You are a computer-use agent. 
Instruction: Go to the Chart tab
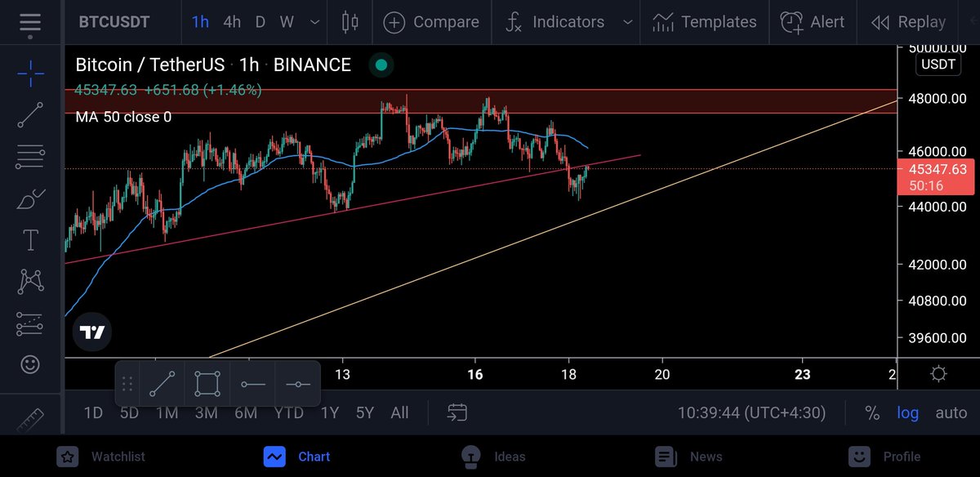pyautogui.click(x=296, y=456)
